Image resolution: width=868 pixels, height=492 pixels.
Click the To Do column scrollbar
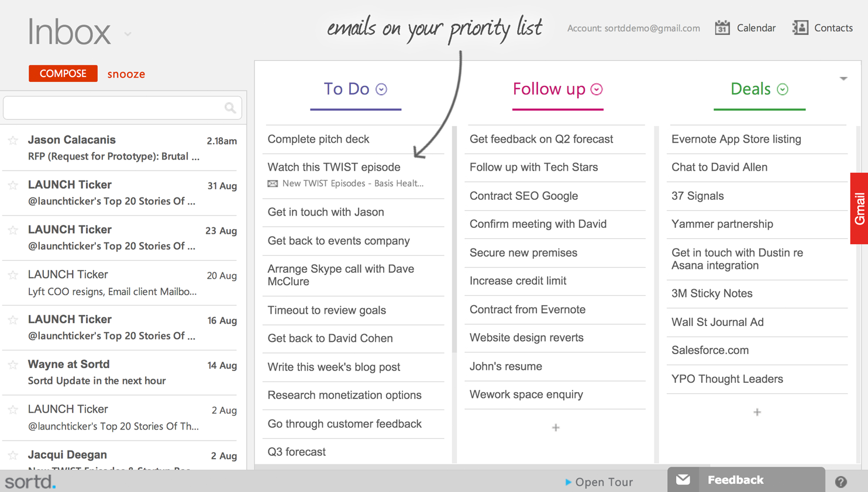[x=454, y=240]
